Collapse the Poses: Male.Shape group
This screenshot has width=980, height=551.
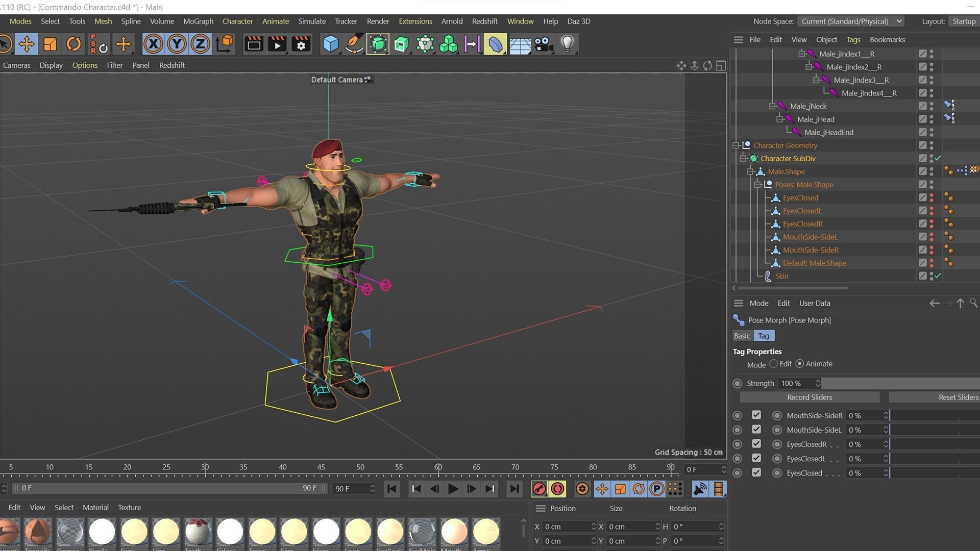(758, 185)
